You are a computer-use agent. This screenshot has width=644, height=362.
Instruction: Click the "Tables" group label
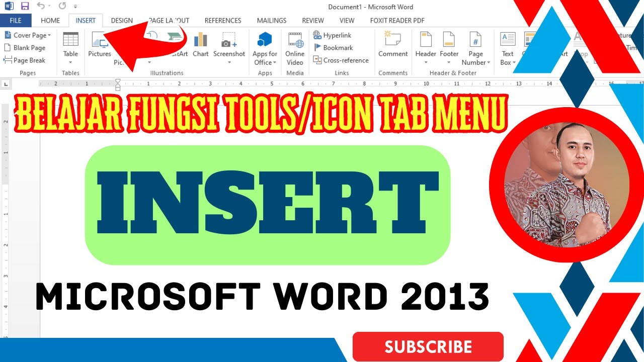70,73
